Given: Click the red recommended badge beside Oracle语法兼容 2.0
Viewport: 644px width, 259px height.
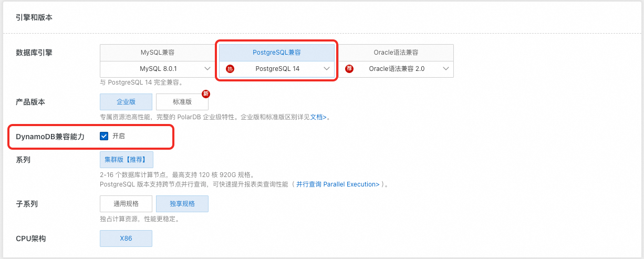Looking at the screenshot, I should tap(349, 69).
